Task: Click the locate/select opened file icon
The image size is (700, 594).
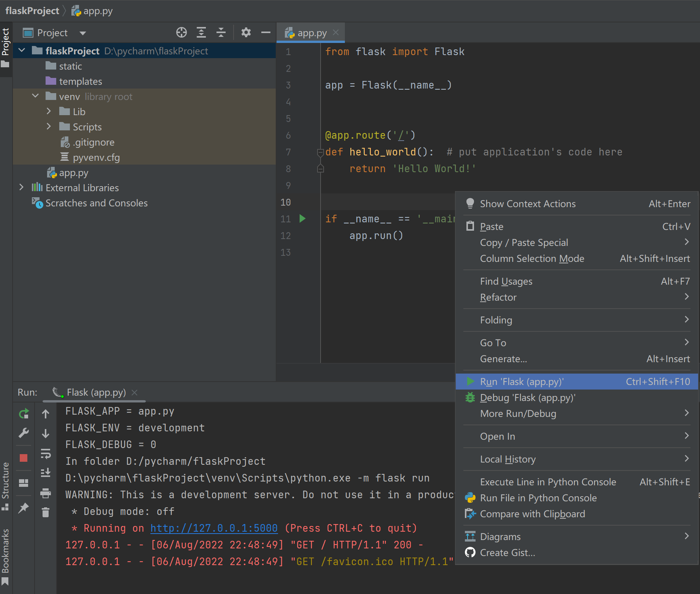Action: click(x=182, y=33)
